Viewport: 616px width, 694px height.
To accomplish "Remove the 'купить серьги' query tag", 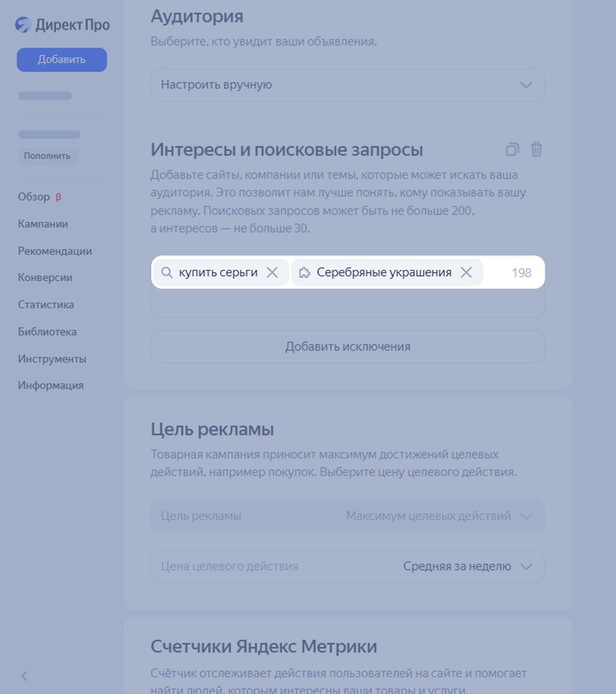I will [x=272, y=272].
